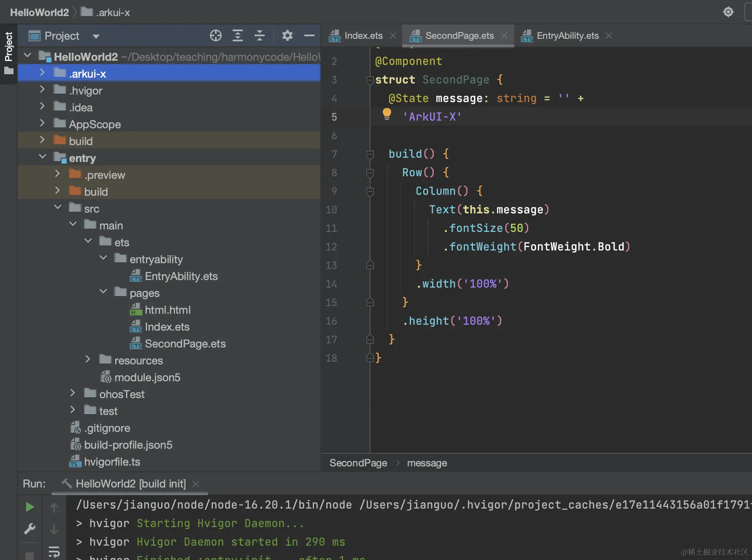This screenshot has width=752, height=560.
Task: Click the Expand All icon in Project toolbar
Action: 238,36
